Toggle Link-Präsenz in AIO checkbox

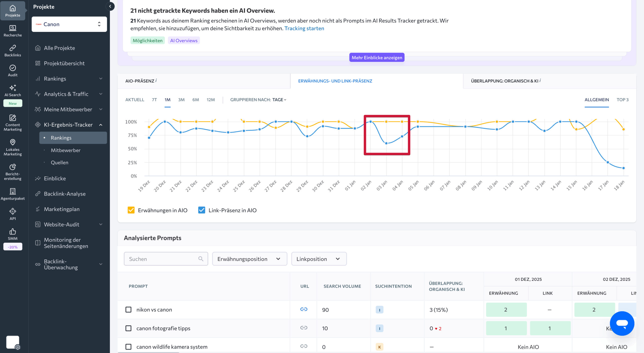coord(202,210)
